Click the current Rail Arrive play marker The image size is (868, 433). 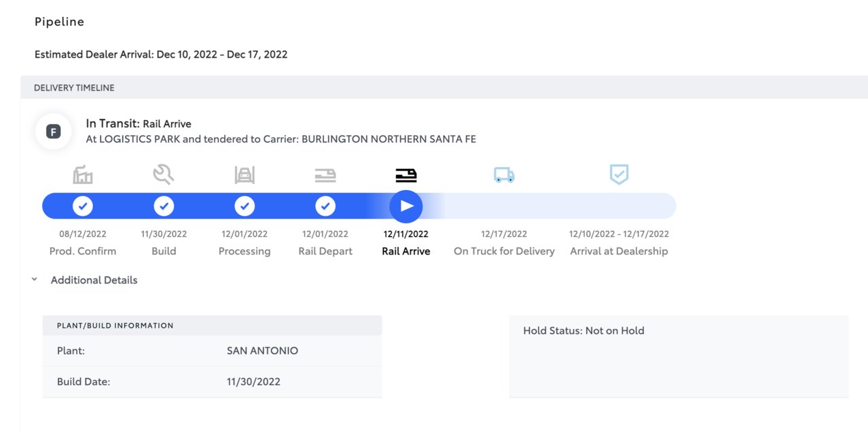pyautogui.click(x=406, y=206)
